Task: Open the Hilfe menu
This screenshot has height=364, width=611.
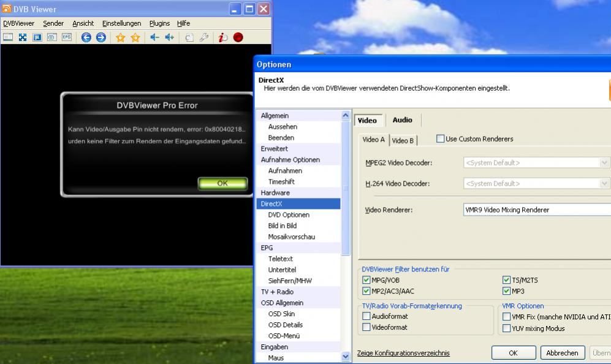Action: click(x=183, y=23)
